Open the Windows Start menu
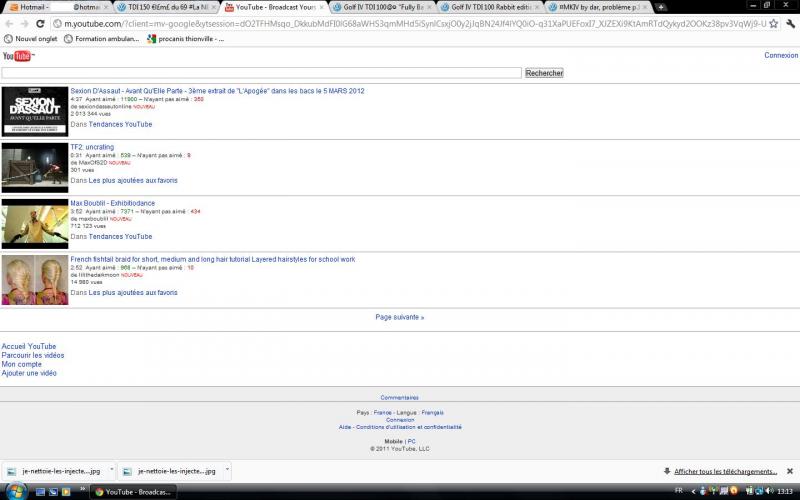The image size is (800, 500). tap(15, 491)
